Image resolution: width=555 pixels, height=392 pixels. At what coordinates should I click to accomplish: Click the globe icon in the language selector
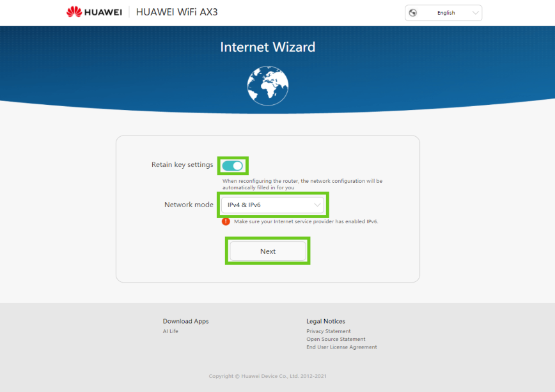(x=413, y=13)
